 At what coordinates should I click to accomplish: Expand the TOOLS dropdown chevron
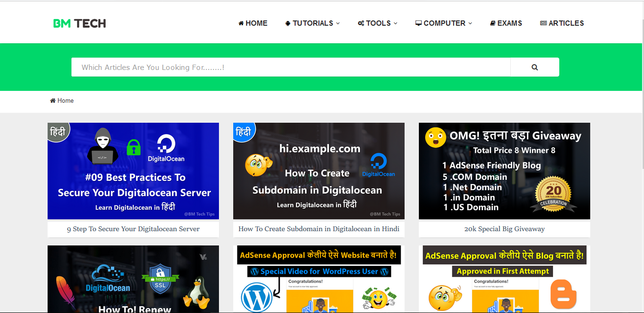395,23
